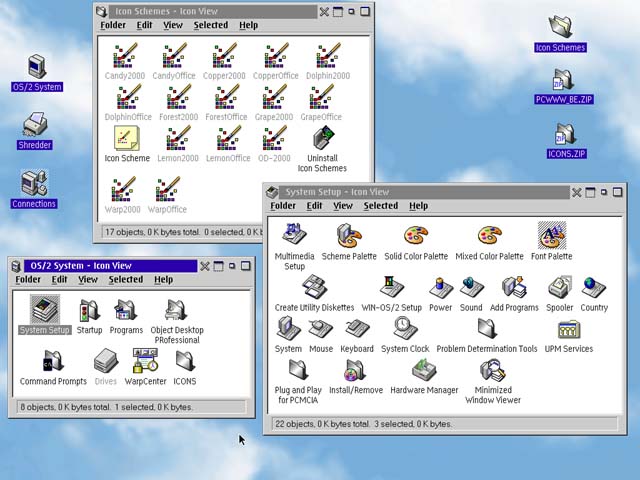Click the OS/2 System window title bar
Image resolution: width=640 pixels, height=480 pixels.
(x=110, y=266)
